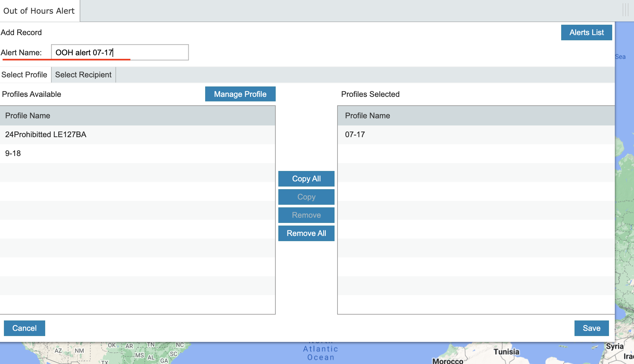634x364 pixels.
Task: Select the 07-17 profile in selected list
Action: [355, 135]
